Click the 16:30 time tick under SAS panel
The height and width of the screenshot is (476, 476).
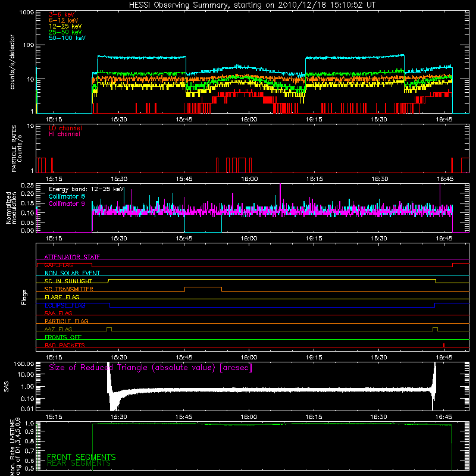point(379,417)
